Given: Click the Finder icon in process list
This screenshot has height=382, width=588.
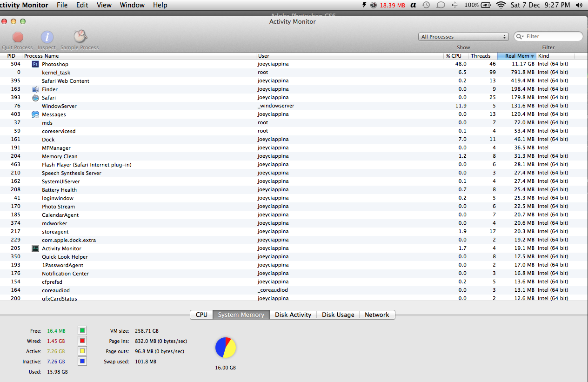Looking at the screenshot, I should [x=35, y=89].
